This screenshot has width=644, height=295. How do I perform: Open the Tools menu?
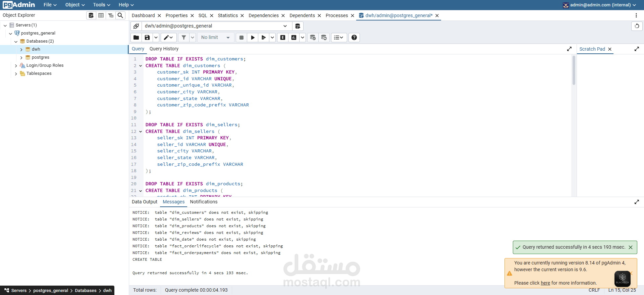coord(101,5)
